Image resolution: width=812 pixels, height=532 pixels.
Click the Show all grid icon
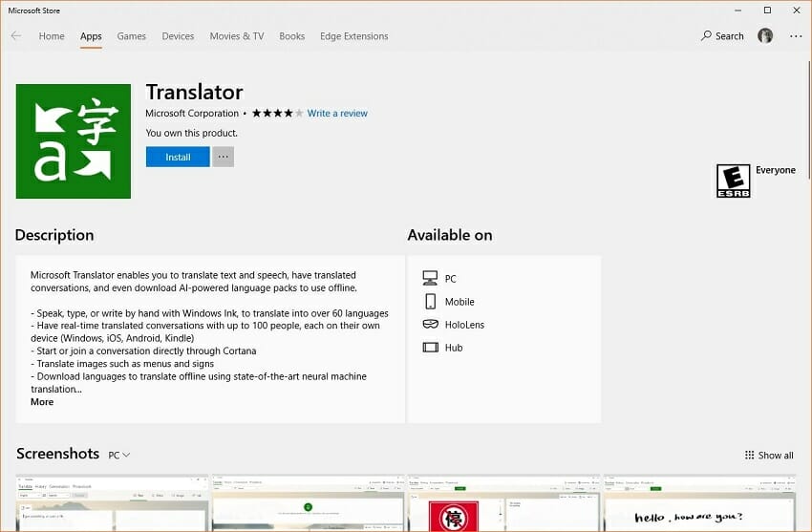pos(749,456)
